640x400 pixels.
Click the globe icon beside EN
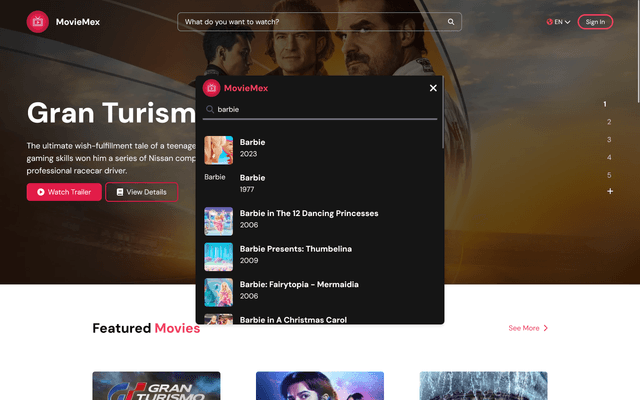pos(549,22)
